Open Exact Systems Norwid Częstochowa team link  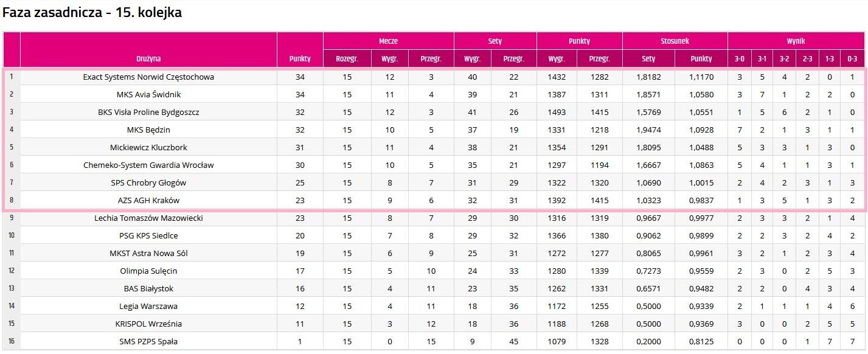148,77
